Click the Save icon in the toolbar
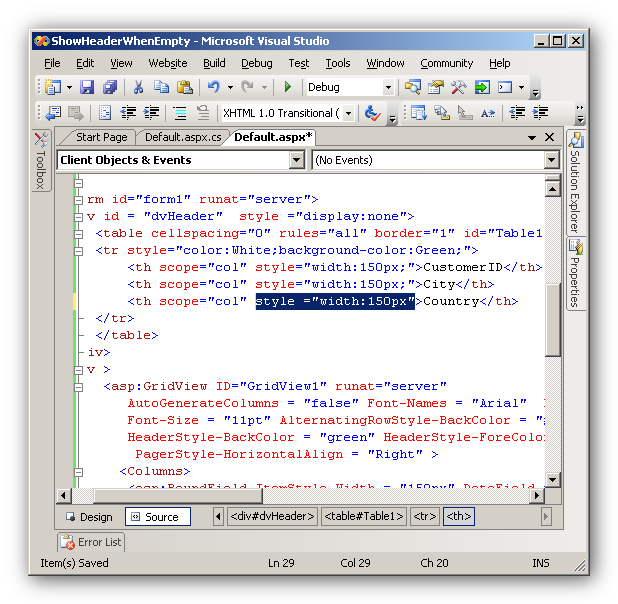618x604 pixels. pyautogui.click(x=87, y=88)
